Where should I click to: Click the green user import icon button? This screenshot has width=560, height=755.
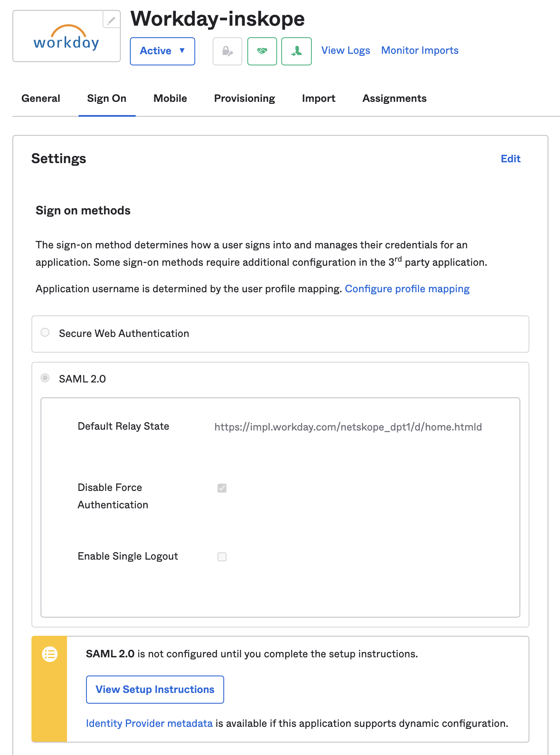pos(296,51)
